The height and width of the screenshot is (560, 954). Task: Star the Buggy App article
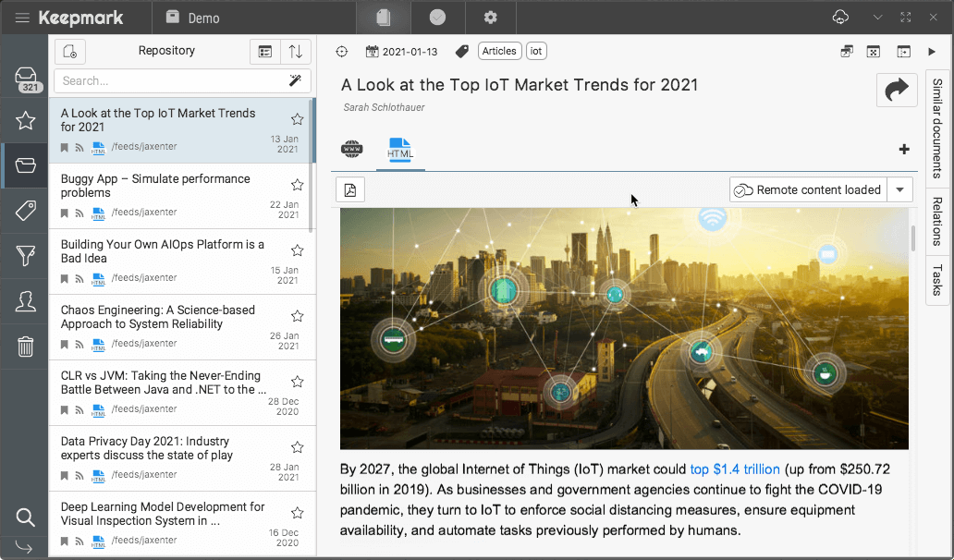[297, 185]
